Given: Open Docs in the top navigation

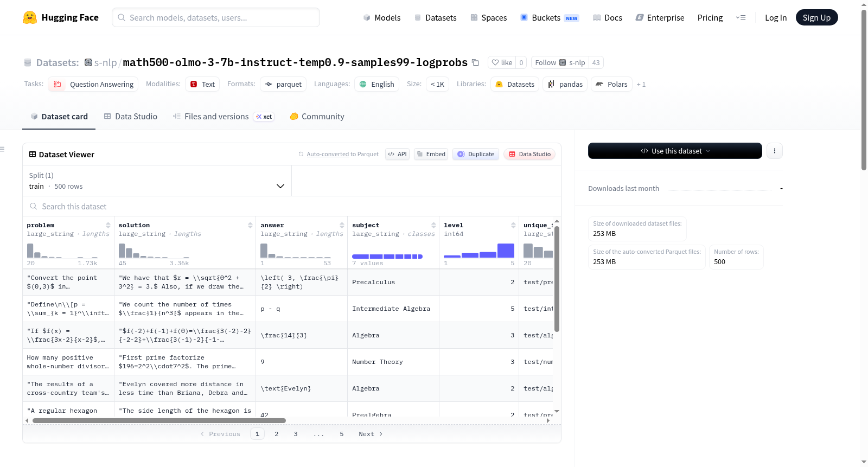Looking at the screenshot, I should click(x=608, y=17).
